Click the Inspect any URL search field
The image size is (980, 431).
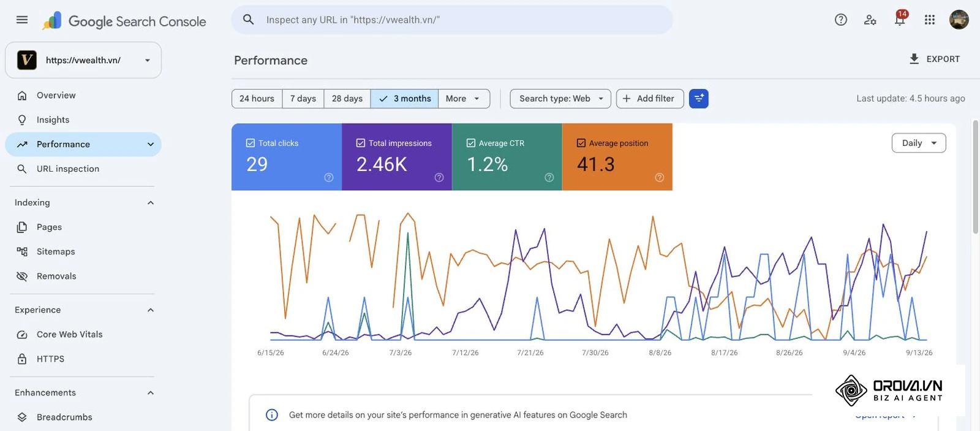452,20
